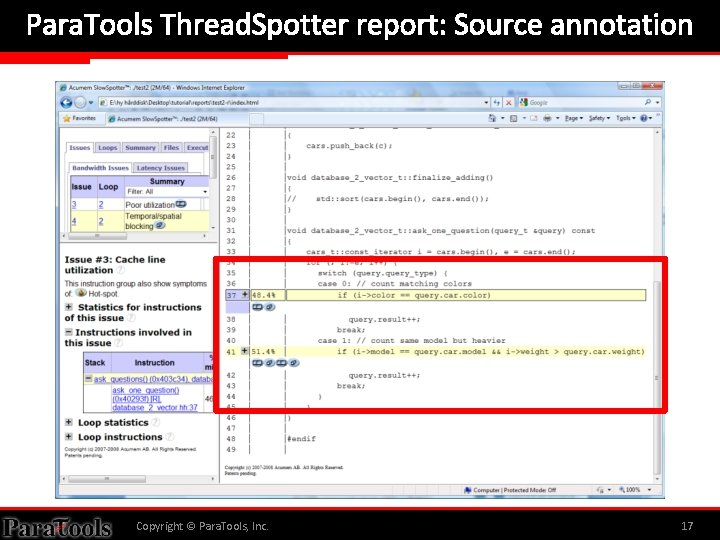Expand the Loop statistics section
Screen dimensions: 720x540
pyautogui.click(x=68, y=422)
